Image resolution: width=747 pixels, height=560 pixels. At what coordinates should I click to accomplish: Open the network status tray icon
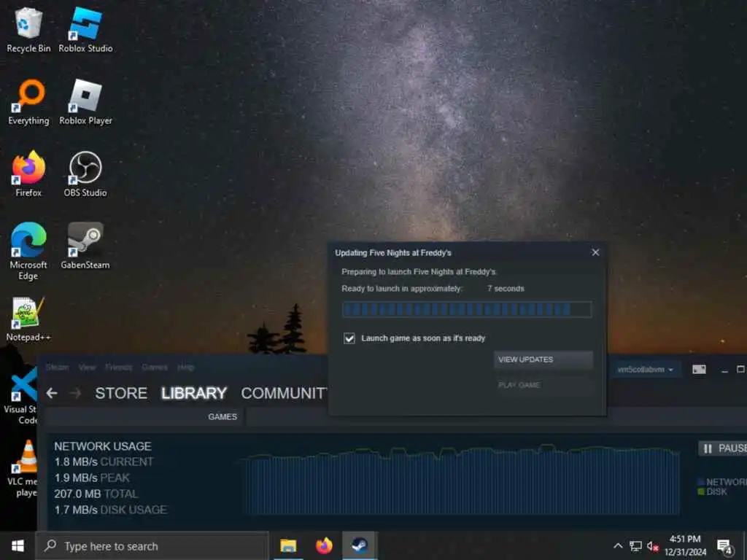635,545
